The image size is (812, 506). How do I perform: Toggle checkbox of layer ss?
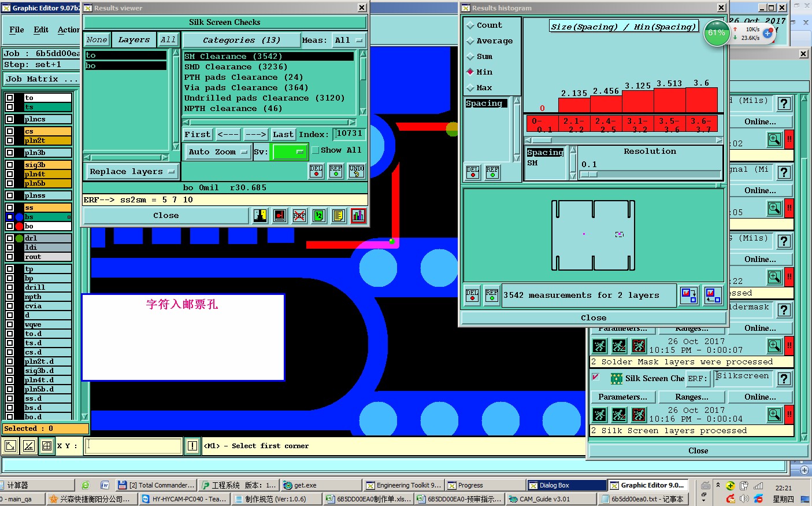(x=10, y=208)
